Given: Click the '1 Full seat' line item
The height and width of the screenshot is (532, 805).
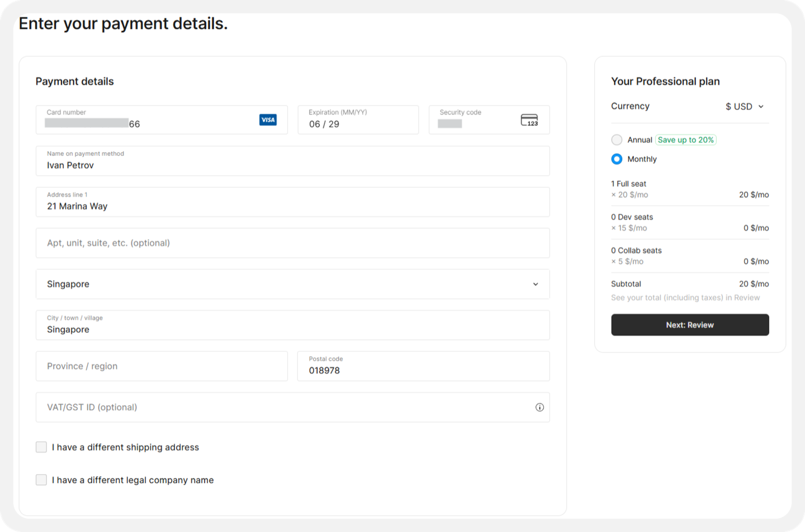Looking at the screenshot, I should [690, 189].
